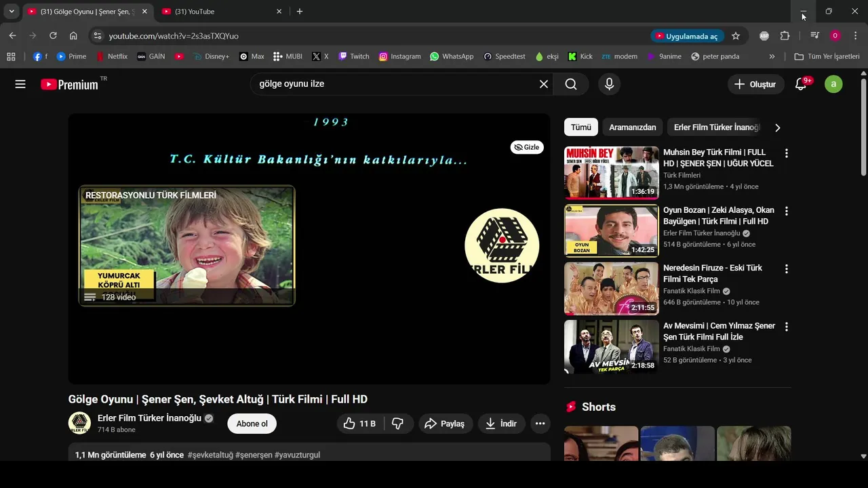Image resolution: width=868 pixels, height=488 pixels.
Task: Open the Tüm Yer İşaretleri folder
Action: 827,56
